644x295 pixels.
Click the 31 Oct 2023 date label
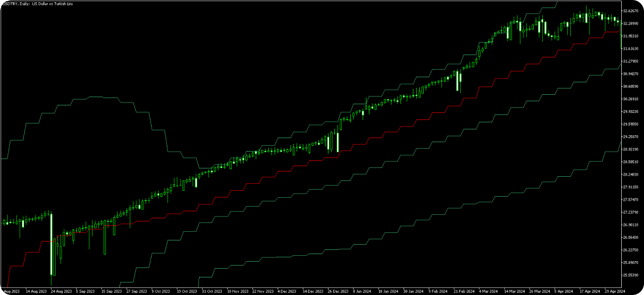click(212, 290)
